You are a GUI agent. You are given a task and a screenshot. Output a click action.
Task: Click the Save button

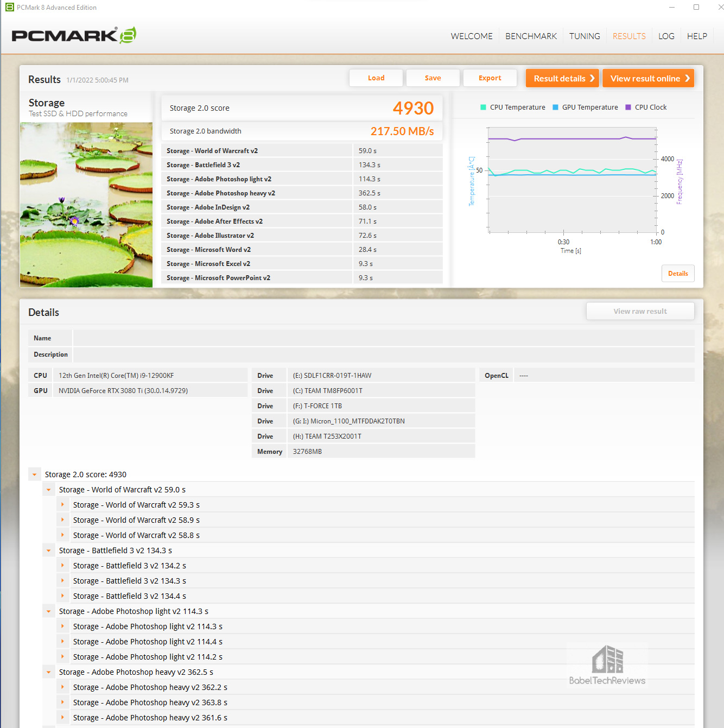(x=433, y=78)
